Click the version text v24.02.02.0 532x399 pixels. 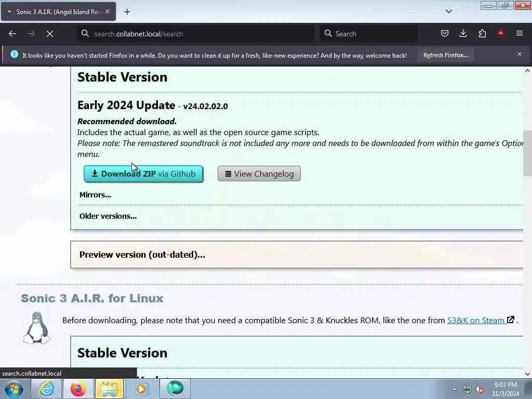pyautogui.click(x=205, y=106)
